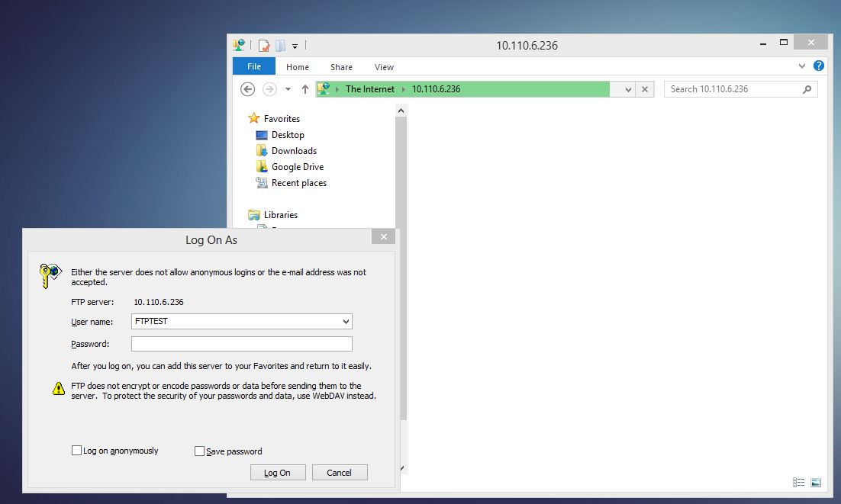Switch to large thumbnail view via status bar icon

click(x=816, y=482)
